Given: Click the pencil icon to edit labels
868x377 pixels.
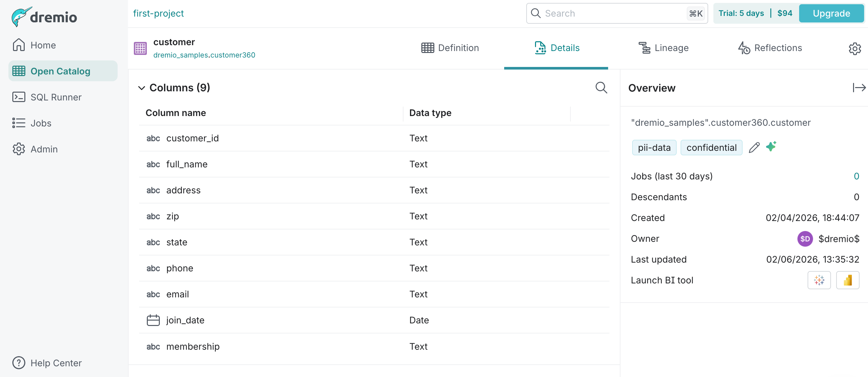Looking at the screenshot, I should click(x=755, y=147).
